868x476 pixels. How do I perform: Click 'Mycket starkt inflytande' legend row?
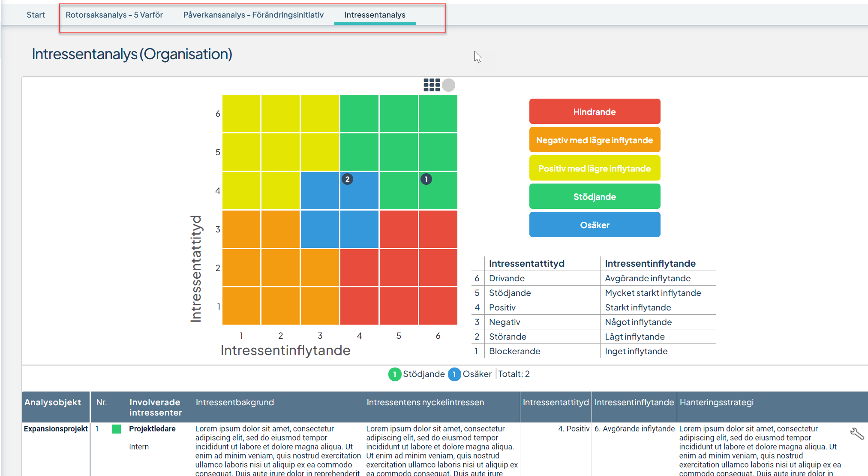pos(653,293)
